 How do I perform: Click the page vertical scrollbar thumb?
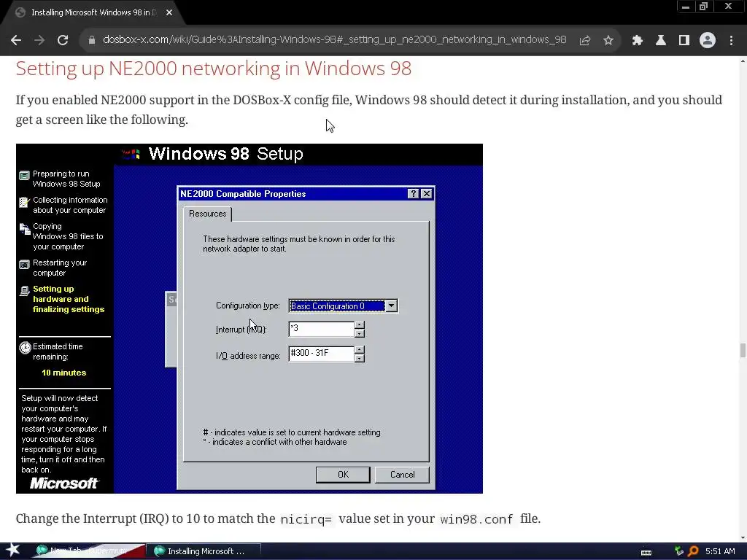[x=743, y=350]
